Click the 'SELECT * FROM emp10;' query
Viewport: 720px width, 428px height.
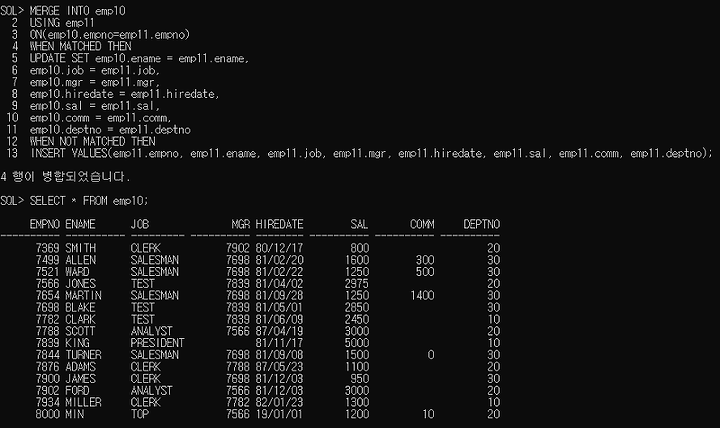pos(89,201)
